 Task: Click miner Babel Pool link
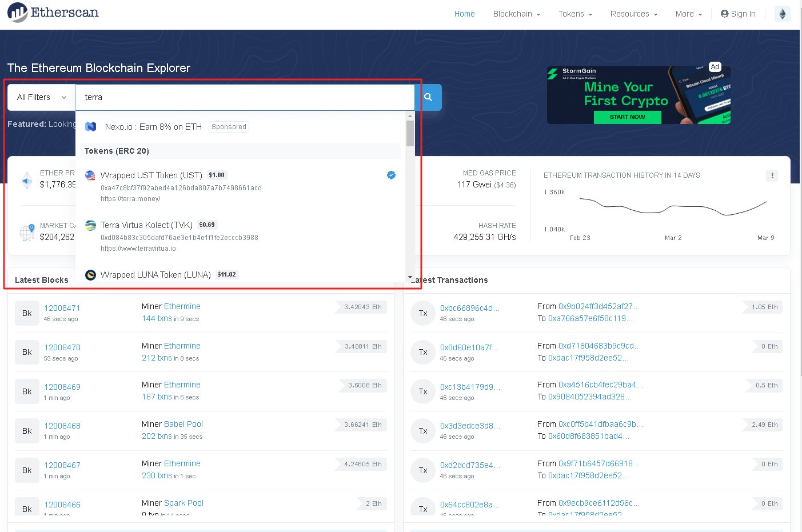(183, 424)
